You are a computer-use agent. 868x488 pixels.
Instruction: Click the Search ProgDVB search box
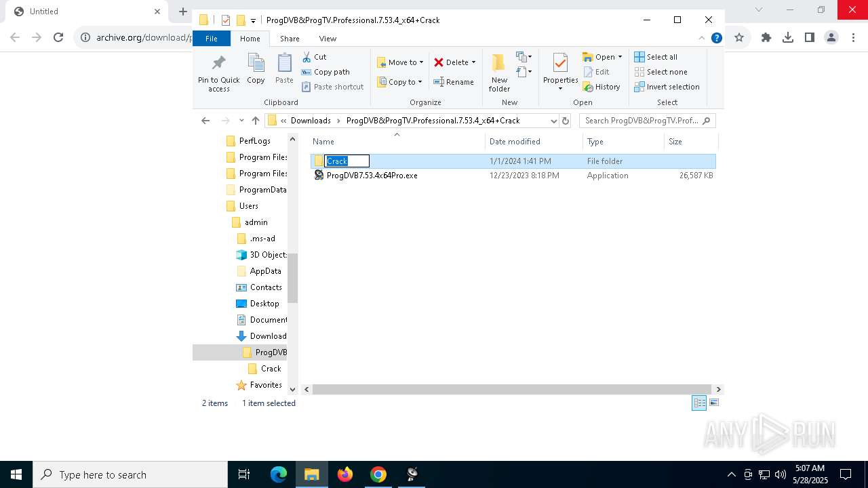pos(647,121)
